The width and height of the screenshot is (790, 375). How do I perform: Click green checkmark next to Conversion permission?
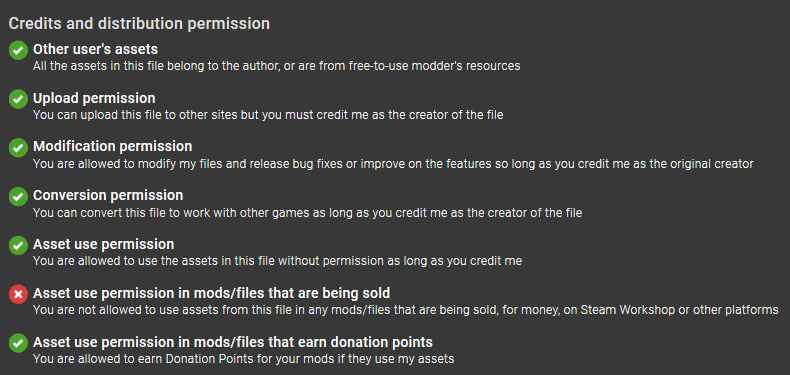click(18, 197)
